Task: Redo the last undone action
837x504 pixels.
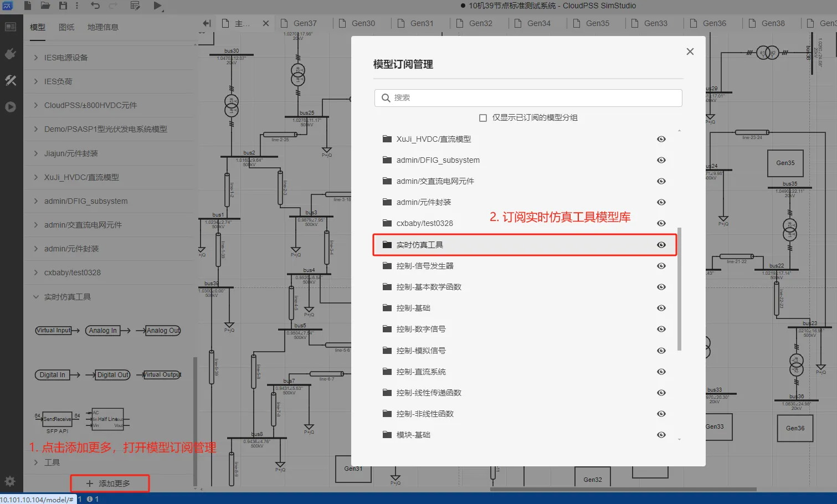Action: 113,6
